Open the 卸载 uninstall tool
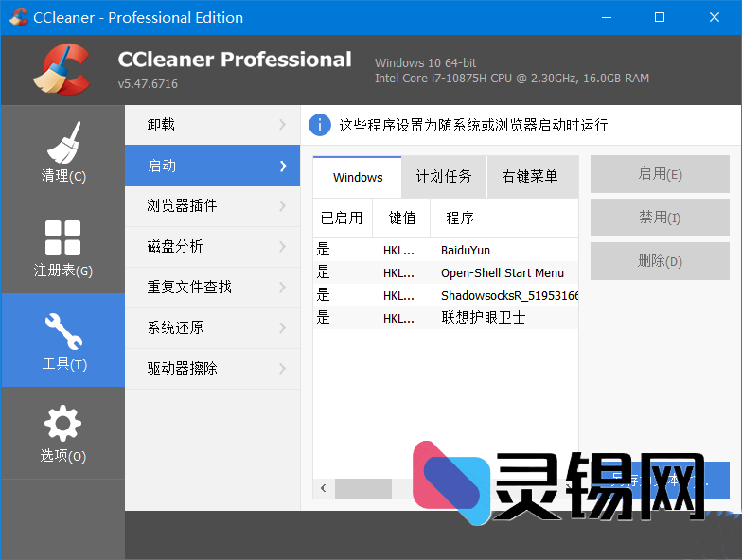742x560 pixels. pos(212,125)
